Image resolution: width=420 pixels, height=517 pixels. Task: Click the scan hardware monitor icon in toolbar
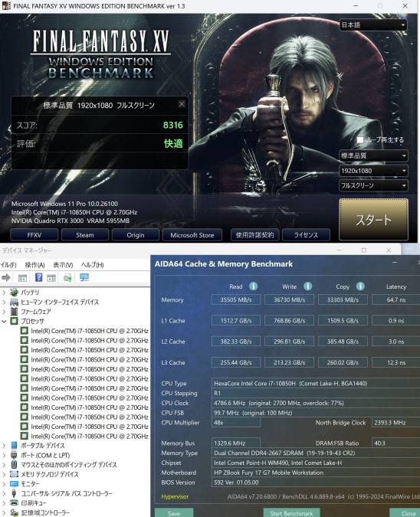click(x=84, y=277)
